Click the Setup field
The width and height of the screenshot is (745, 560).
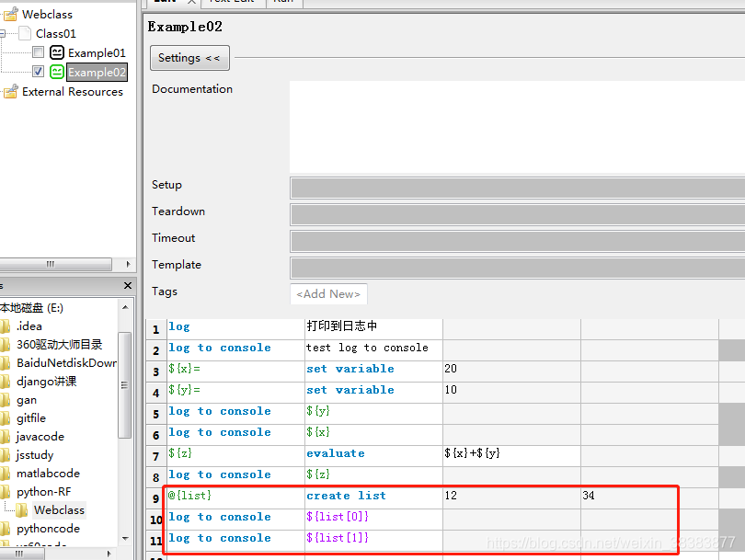(x=518, y=189)
